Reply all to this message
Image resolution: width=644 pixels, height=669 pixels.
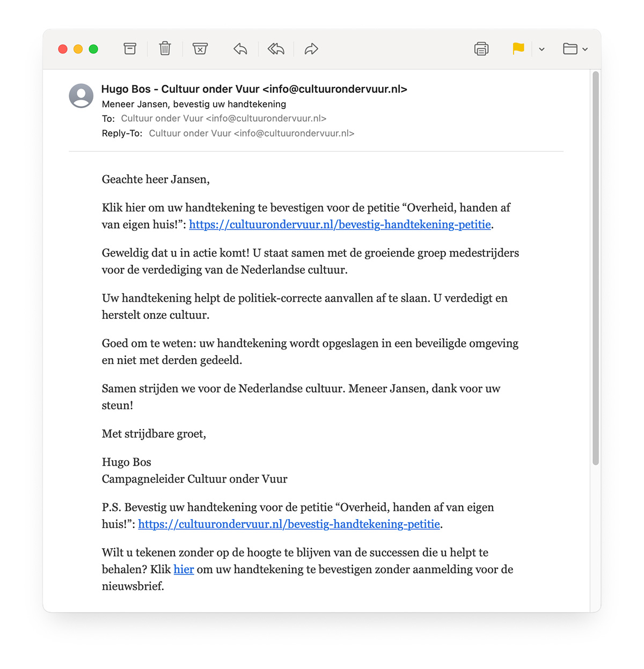275,48
